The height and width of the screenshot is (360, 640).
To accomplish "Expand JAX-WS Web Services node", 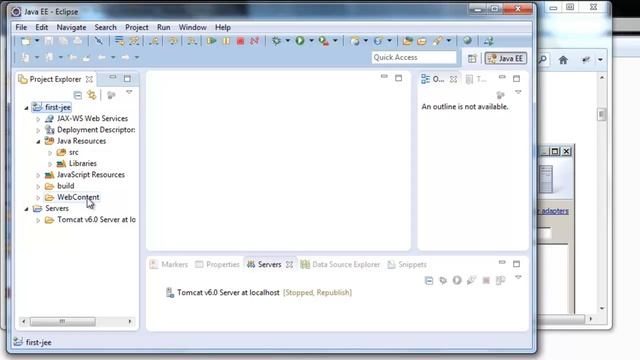I will [38, 119].
